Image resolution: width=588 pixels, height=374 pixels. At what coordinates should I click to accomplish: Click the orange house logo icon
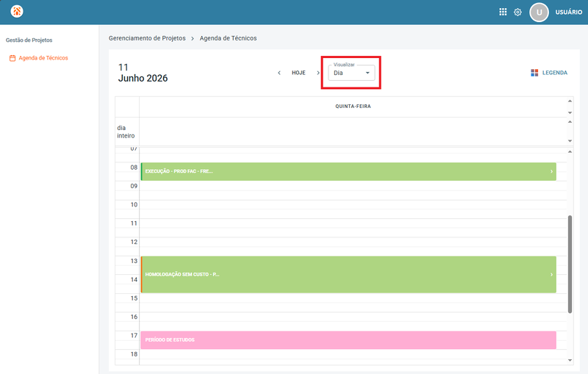click(17, 11)
